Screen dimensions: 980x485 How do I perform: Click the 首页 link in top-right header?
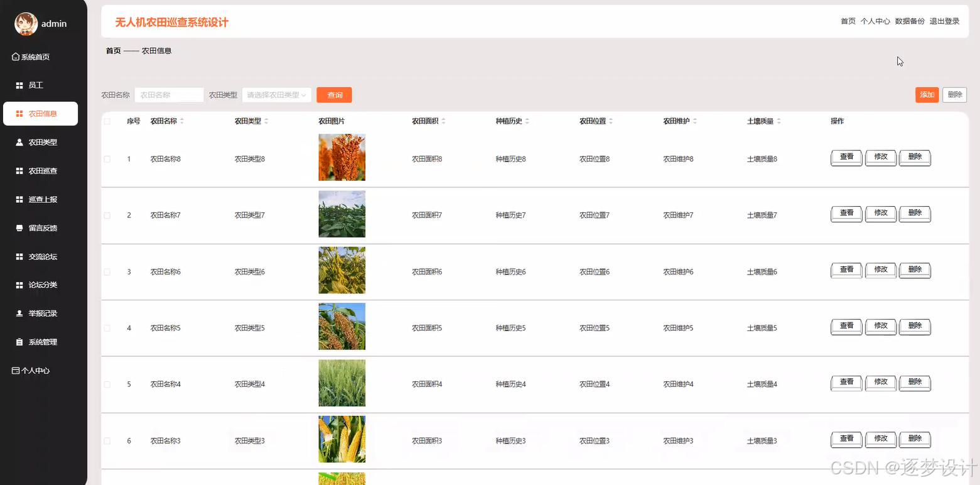tap(848, 21)
